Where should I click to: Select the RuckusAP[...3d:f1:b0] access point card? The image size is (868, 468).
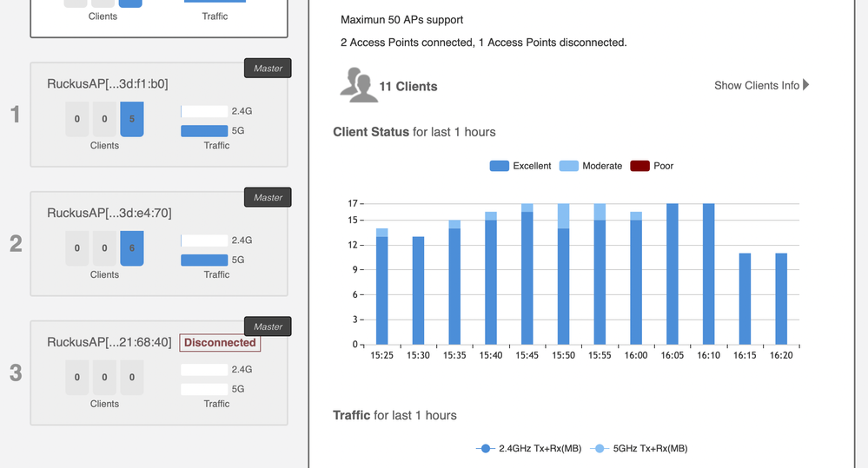click(x=159, y=115)
